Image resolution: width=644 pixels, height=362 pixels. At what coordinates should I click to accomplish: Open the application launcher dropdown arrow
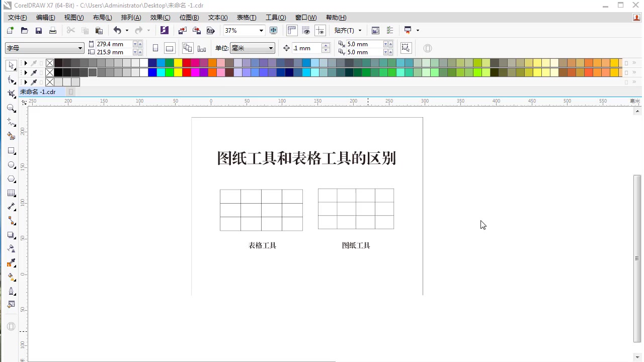[418, 31]
